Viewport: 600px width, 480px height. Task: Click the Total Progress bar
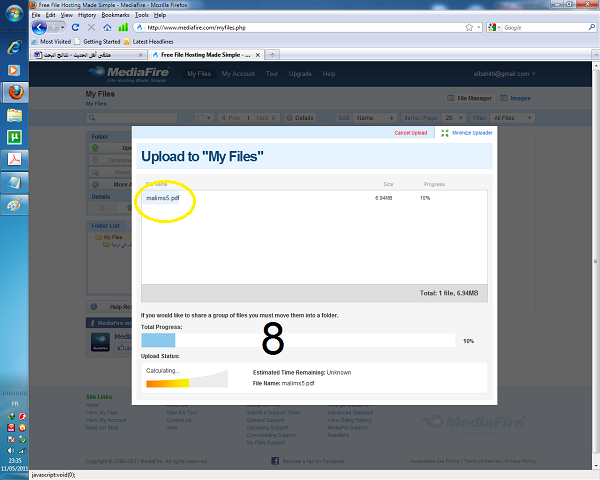298,340
